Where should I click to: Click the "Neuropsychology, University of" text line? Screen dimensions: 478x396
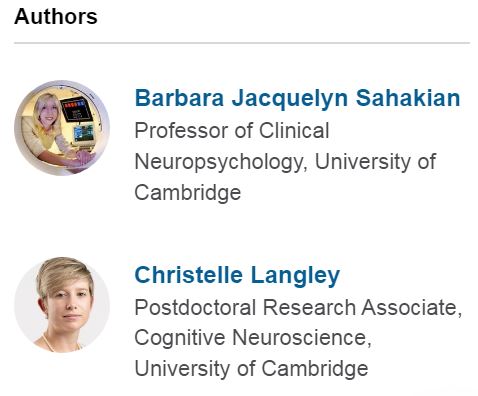click(285, 162)
